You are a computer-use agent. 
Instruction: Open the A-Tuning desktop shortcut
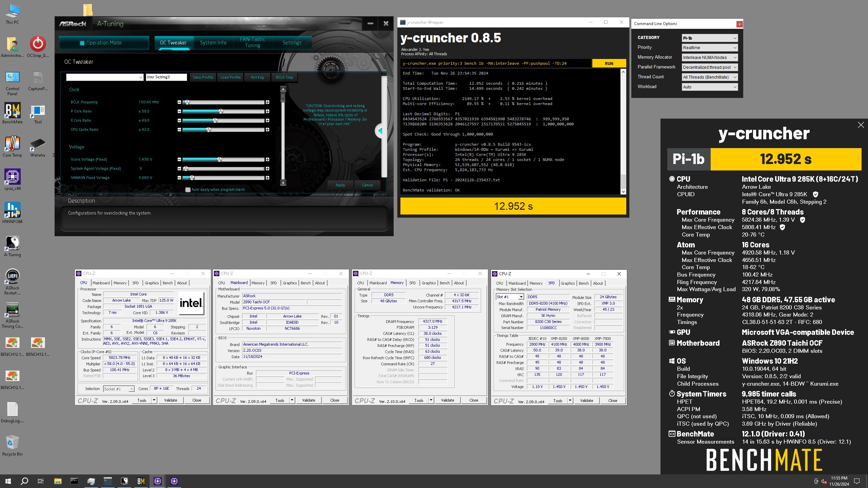[13, 246]
